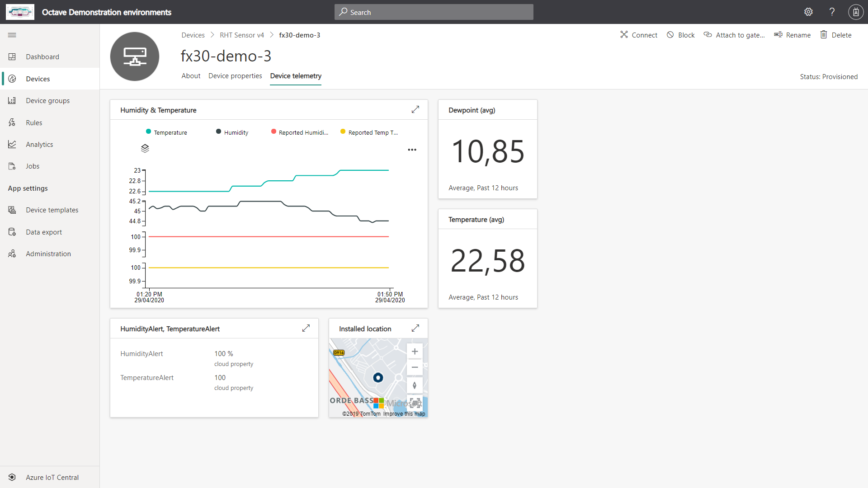Click the HumidityAlert 100 % value
This screenshot has height=488, width=868.
[x=224, y=354]
